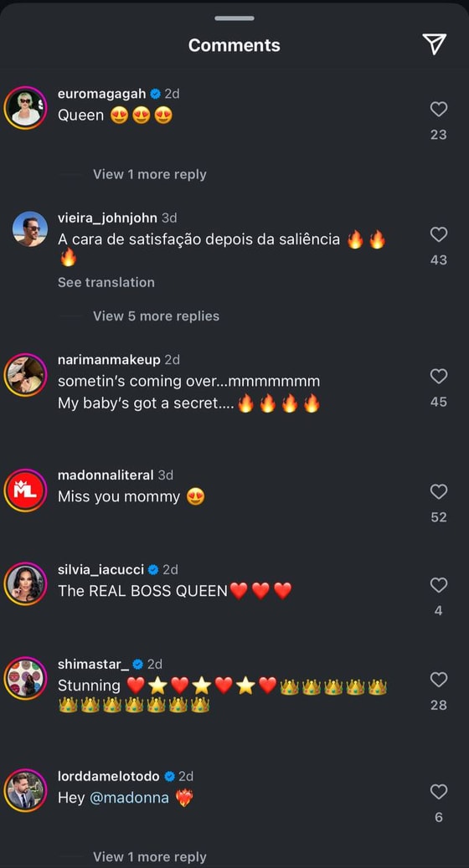This screenshot has height=868, width=469.
Task: Open madonnaliteral's ML avatar
Action: pos(25,490)
